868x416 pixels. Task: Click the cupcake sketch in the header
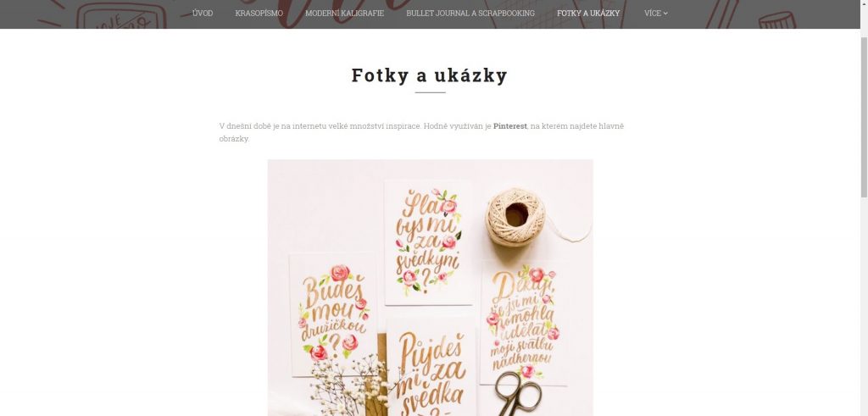[776, 20]
